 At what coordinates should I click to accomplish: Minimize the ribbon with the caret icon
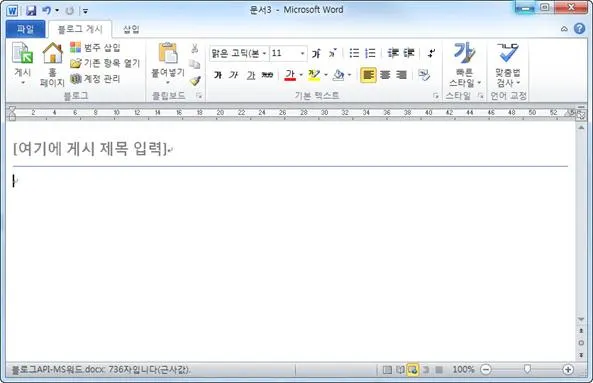click(564, 29)
